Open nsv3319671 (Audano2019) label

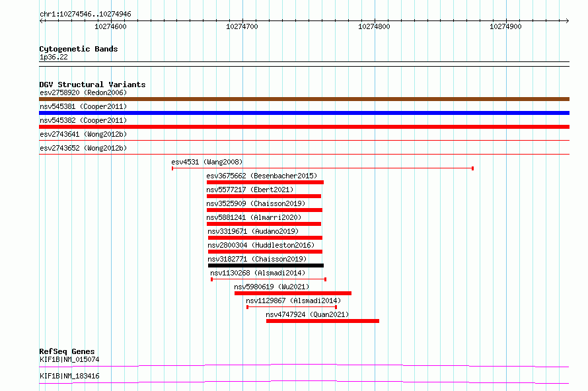pos(253,231)
